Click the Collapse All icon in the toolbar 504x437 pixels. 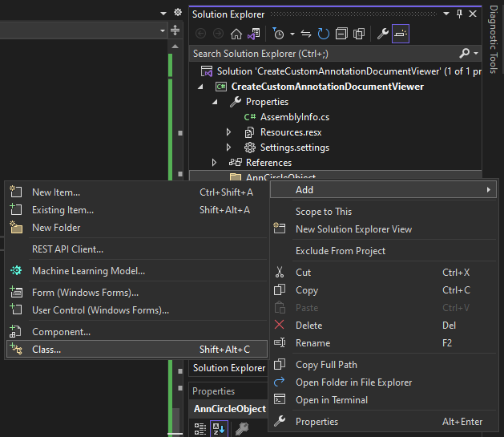pos(341,34)
